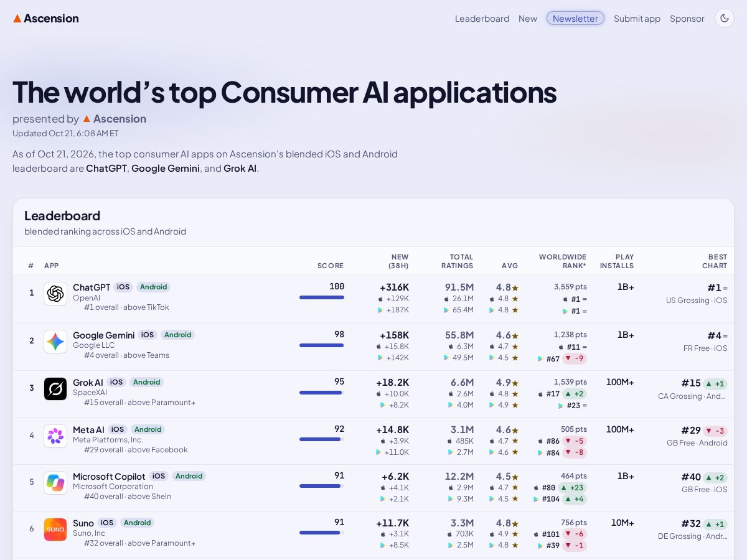
Task: Click the Meta AI app name
Action: (x=88, y=430)
